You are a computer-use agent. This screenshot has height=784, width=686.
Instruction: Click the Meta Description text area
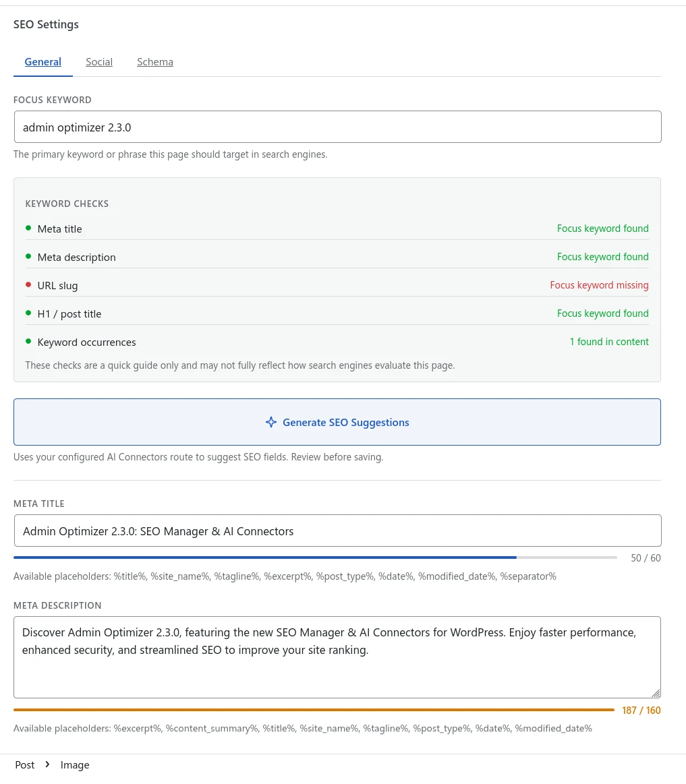337,657
